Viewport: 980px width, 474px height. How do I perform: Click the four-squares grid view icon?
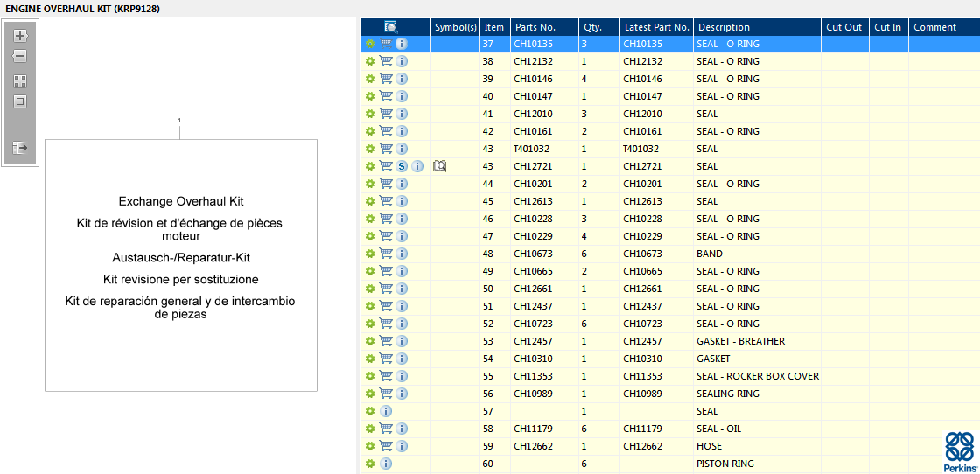[x=20, y=80]
